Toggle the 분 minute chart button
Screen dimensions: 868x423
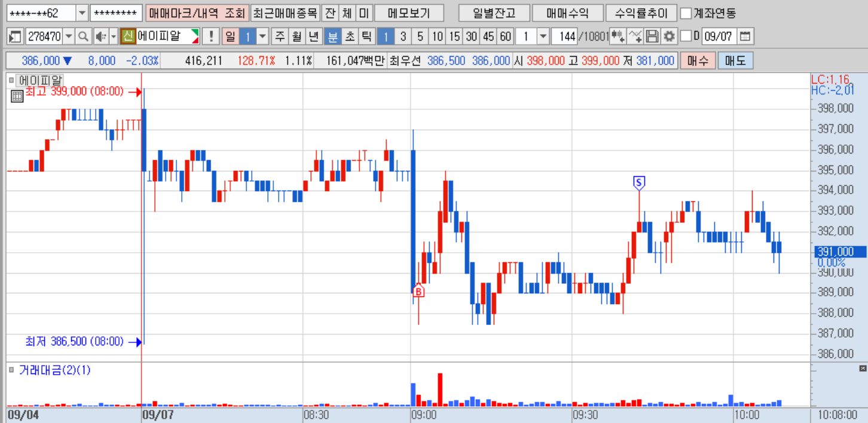coord(332,36)
